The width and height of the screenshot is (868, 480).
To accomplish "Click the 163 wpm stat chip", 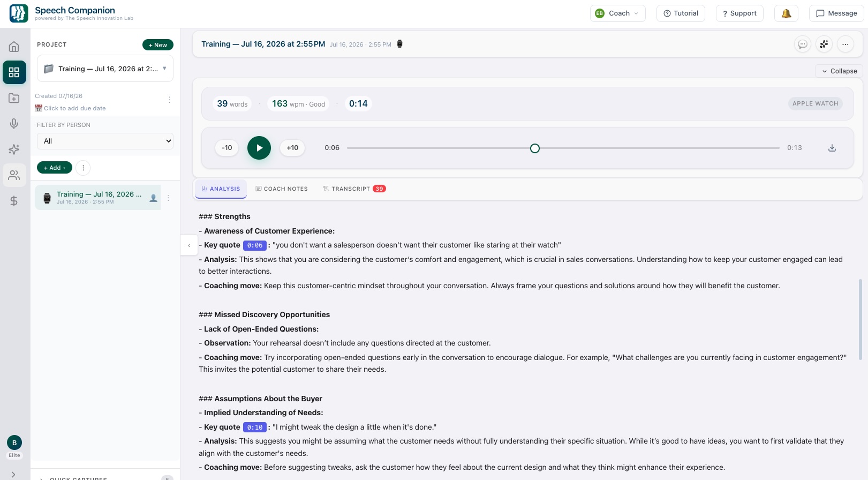I will pos(298,103).
